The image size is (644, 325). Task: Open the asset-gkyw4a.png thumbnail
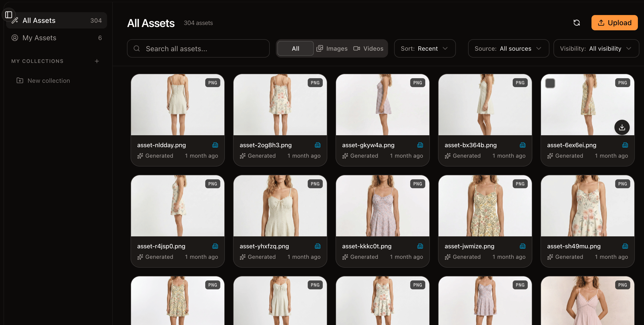coord(383,105)
